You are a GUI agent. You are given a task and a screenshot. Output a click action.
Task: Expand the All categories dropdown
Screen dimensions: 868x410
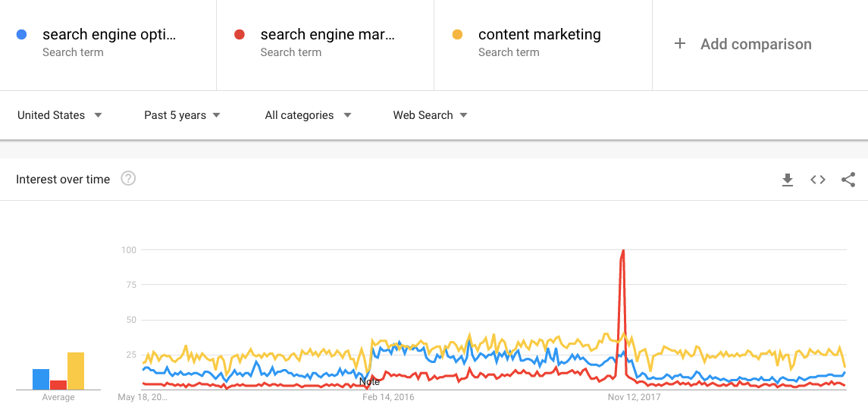click(309, 115)
